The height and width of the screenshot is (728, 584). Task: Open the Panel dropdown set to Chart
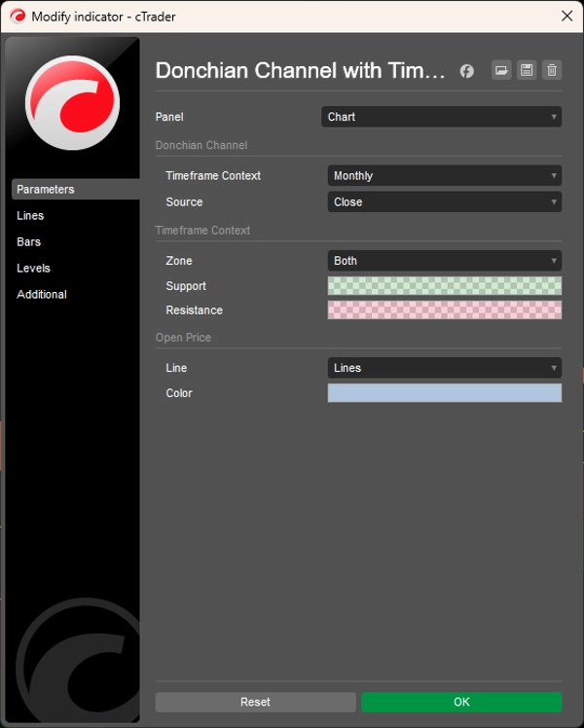442,117
